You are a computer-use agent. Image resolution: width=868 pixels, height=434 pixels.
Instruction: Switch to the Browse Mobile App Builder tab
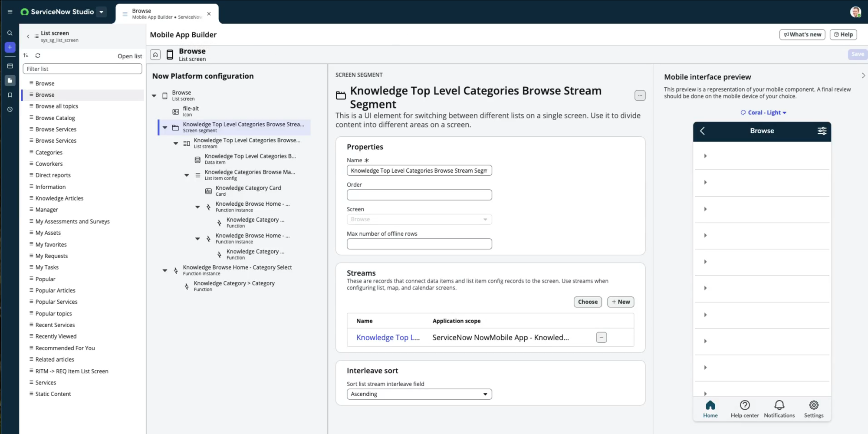tap(167, 14)
